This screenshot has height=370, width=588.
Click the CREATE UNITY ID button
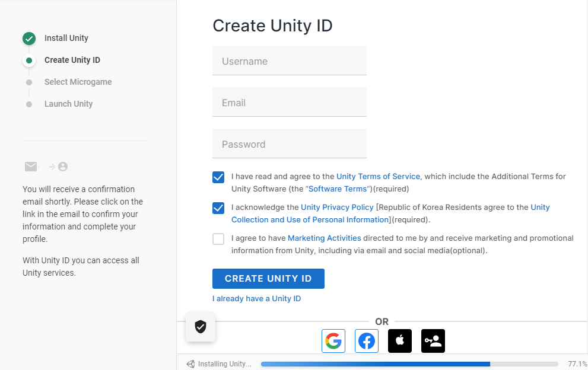click(268, 279)
